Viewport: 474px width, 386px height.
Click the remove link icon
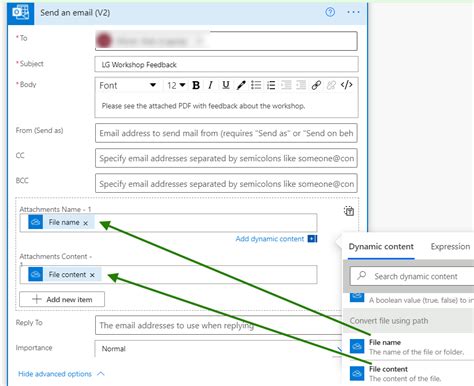(331, 85)
